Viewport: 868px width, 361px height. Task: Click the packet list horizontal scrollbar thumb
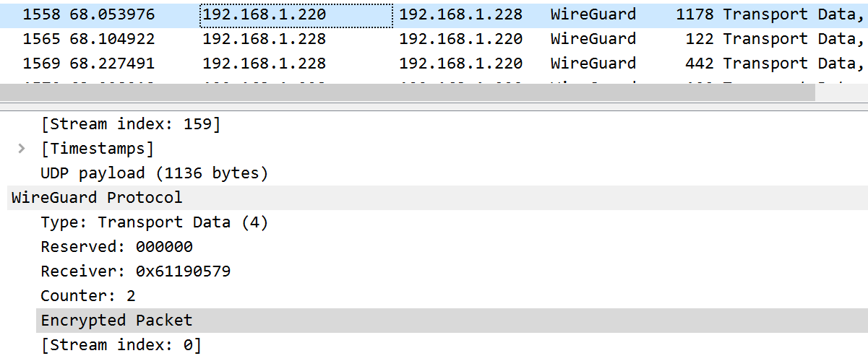[x=408, y=92]
